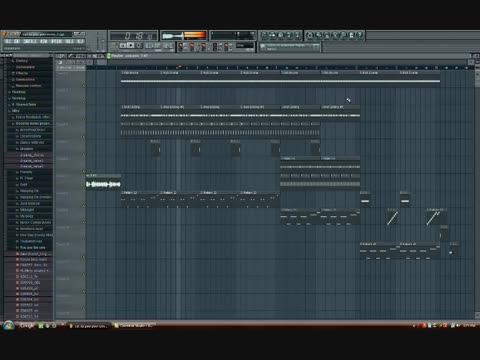Open the Windows Start button
The image size is (480, 360).
pyautogui.click(x=8, y=325)
